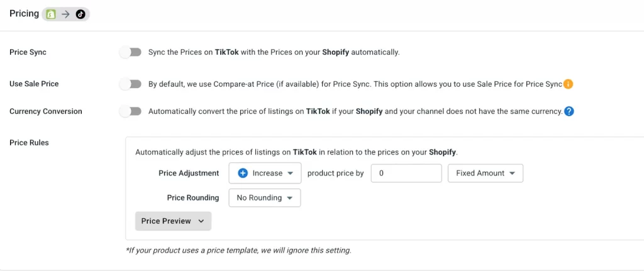Viewport: 644px width, 271px height.
Task: Click the Price Rules label
Action: [x=29, y=143]
